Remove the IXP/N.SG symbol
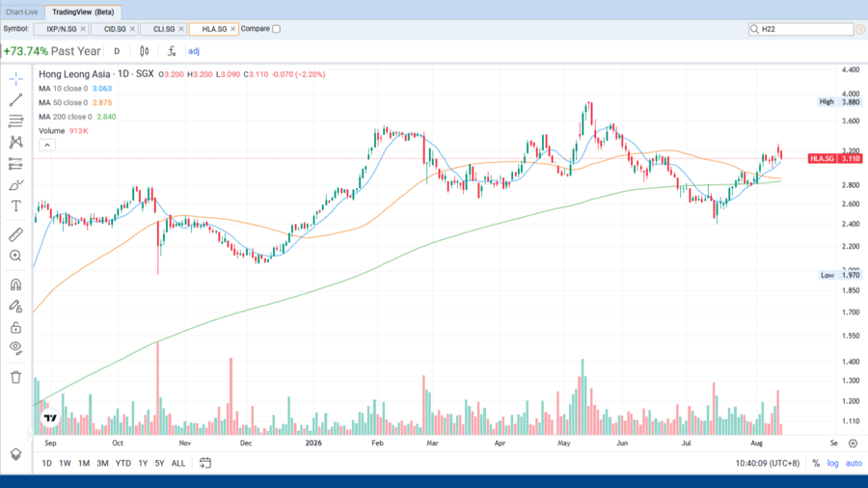Screen dimensions: 868x488 point(83,29)
